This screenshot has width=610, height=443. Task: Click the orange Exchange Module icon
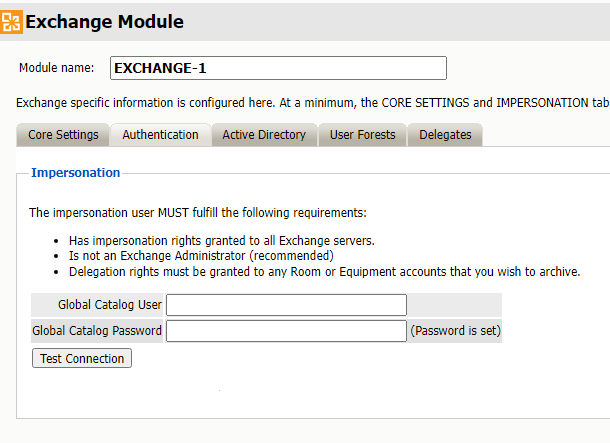point(12,20)
